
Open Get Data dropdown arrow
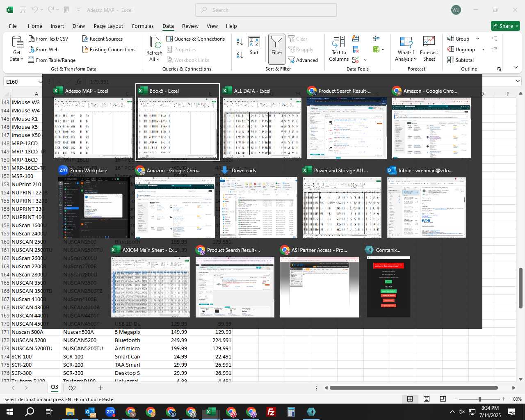pos(22,59)
